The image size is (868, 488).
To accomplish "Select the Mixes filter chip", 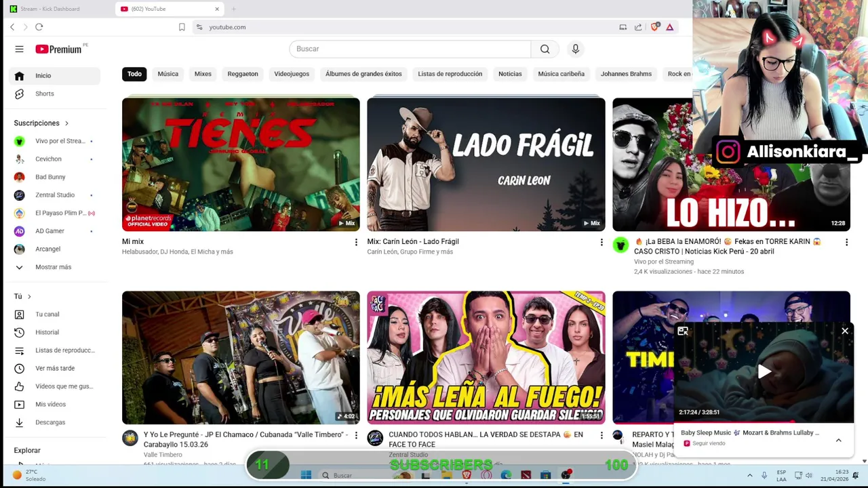I will 203,74.
